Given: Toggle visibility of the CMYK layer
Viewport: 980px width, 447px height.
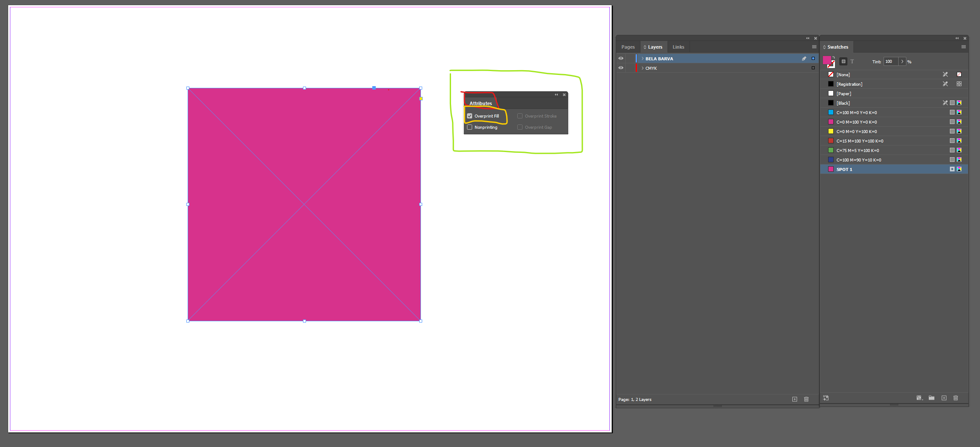Looking at the screenshot, I should 621,68.
